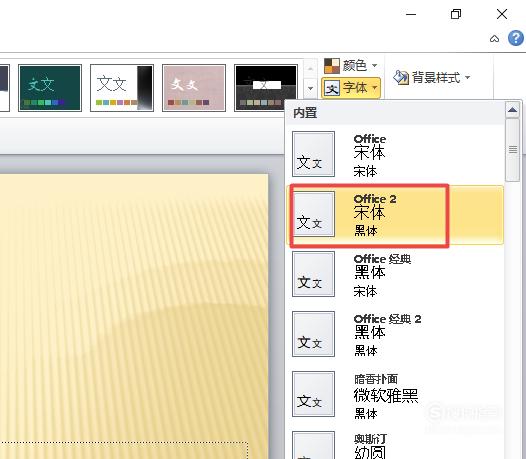Click the font list scrollbar thumb
526x459 pixels.
[512, 150]
